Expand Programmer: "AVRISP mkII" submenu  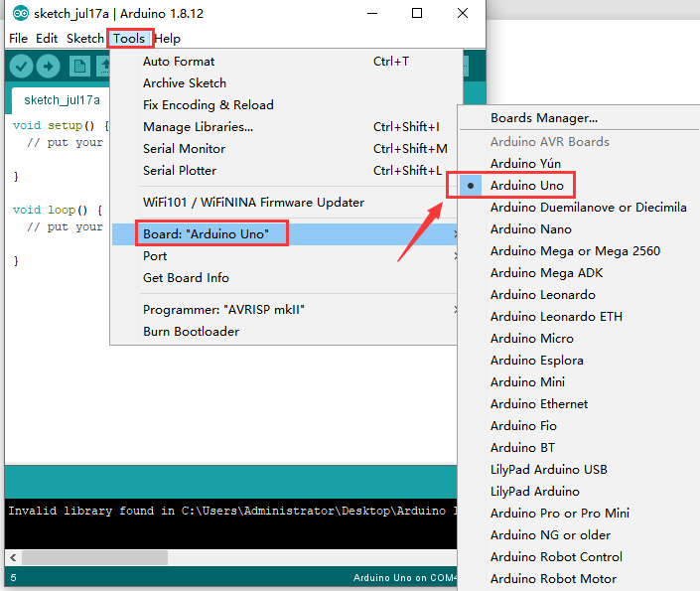[284, 310]
